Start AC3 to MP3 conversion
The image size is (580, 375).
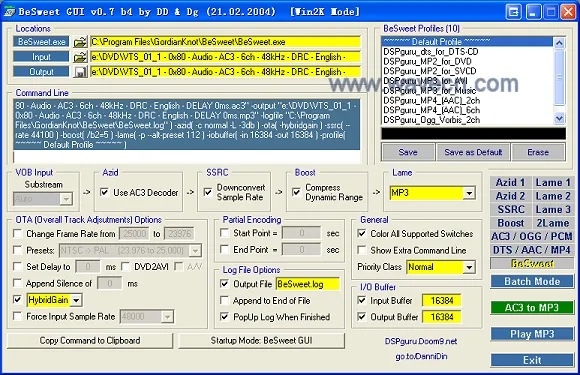point(532,308)
